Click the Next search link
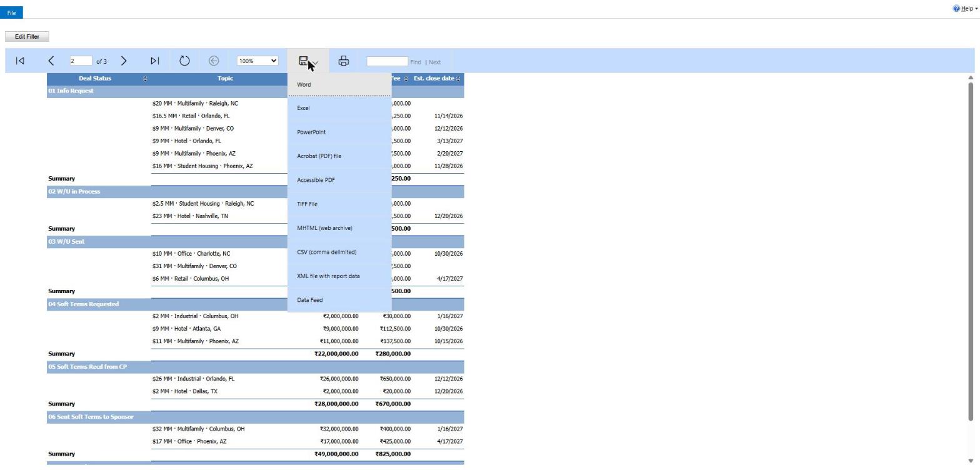 click(x=434, y=62)
